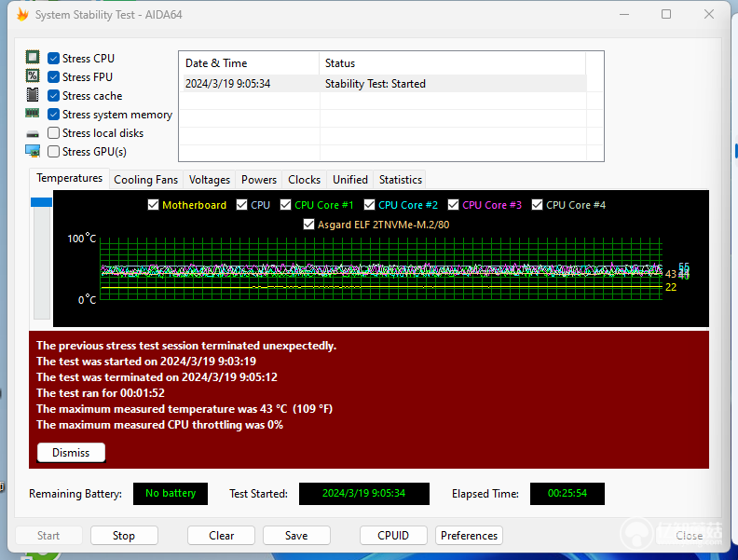738x560 pixels.
Task: Click the Elapsed Time value 00:25:54
Action: [567, 494]
